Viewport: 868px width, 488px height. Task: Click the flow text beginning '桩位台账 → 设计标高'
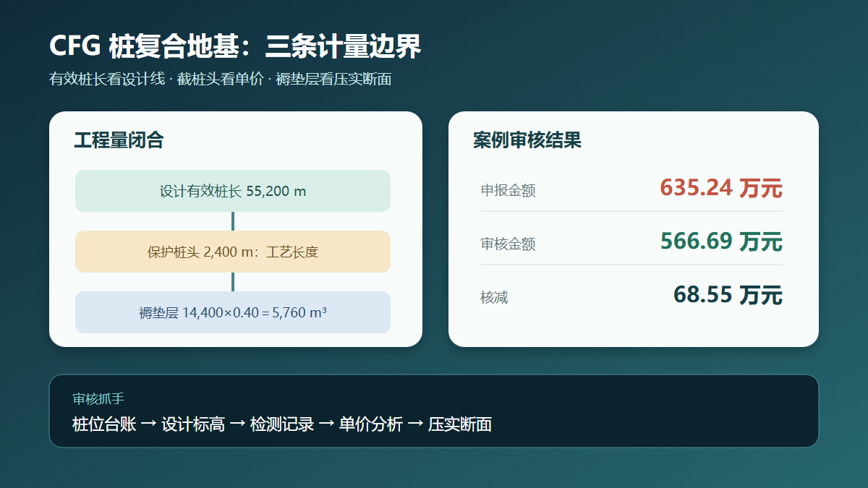(282, 424)
